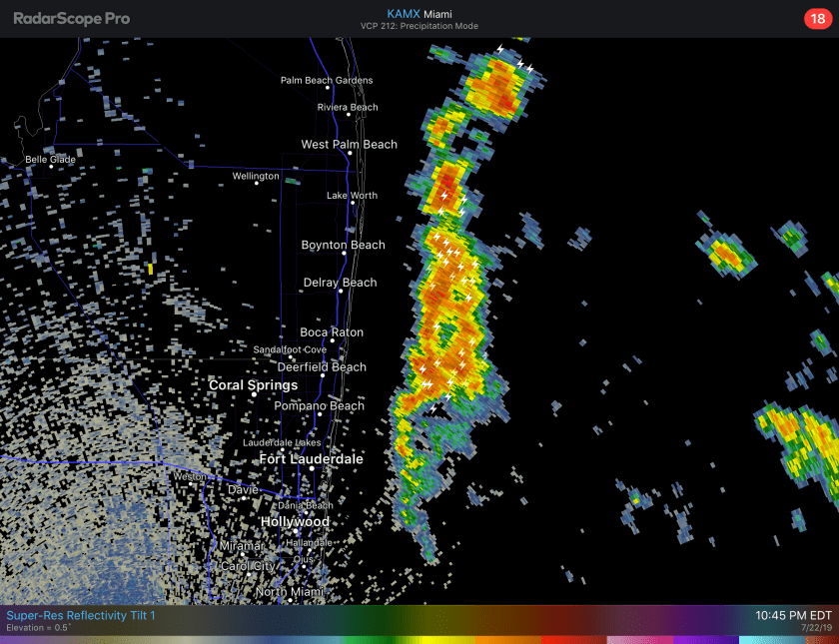Click the West Palm Beach city dot
Screen dimensions: 839x644
349,154
